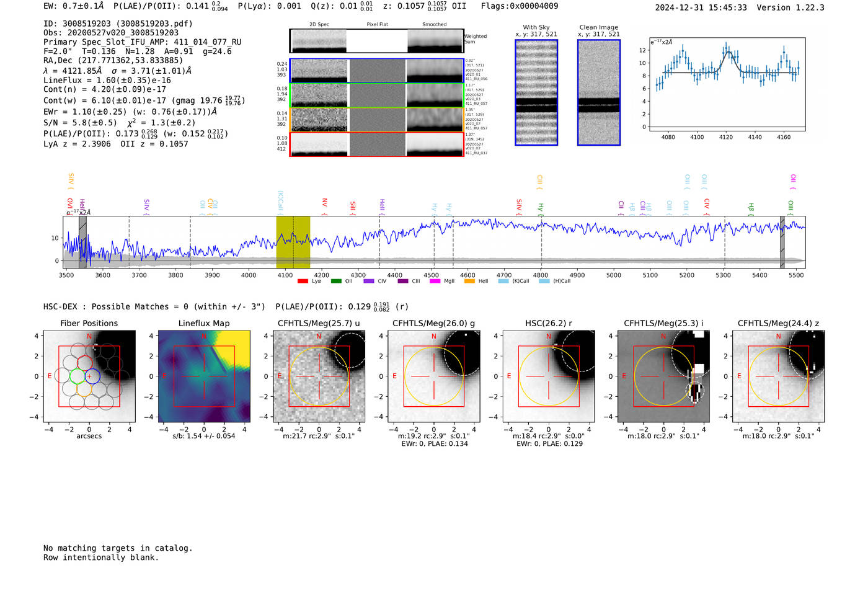868x591 pixels.
Task: Open the CFHTLS i-band cutout
Action: click(663, 376)
